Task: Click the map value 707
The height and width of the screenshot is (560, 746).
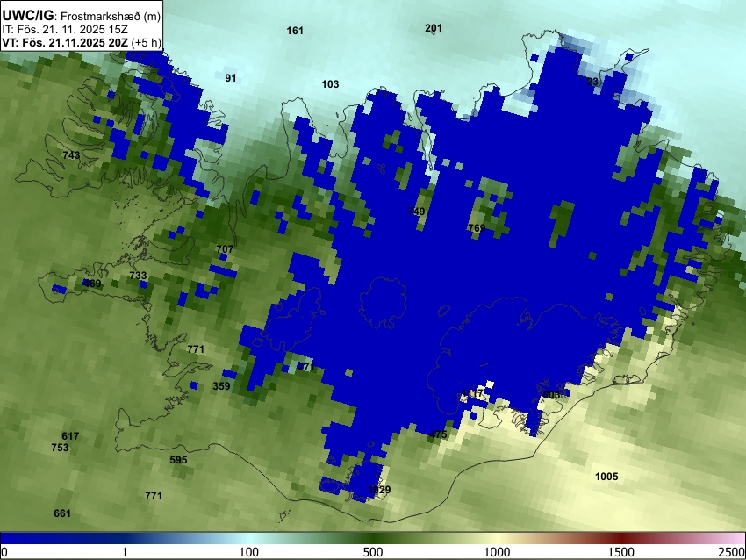Action: click(x=225, y=248)
